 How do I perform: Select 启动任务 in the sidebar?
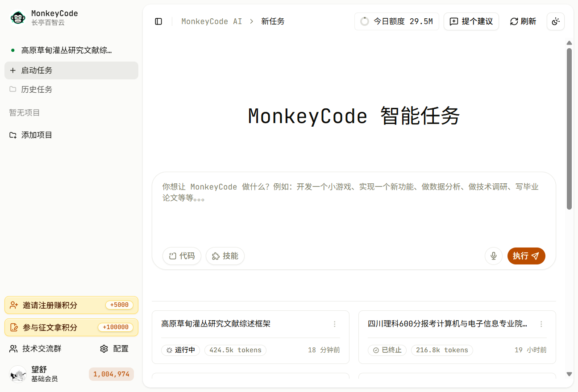point(71,70)
